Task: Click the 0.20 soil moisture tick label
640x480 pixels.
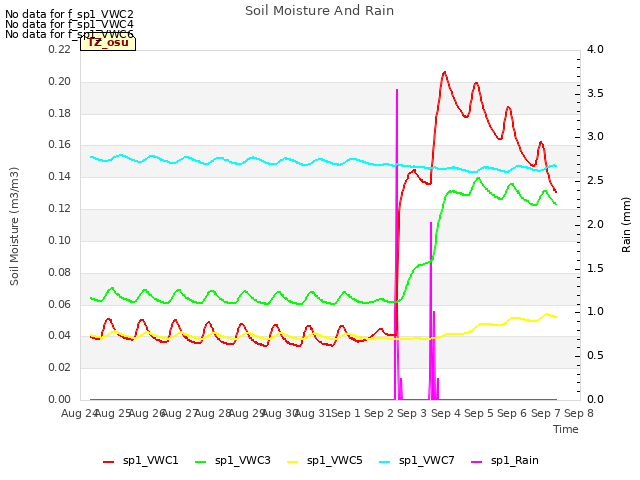Action: tap(60, 81)
